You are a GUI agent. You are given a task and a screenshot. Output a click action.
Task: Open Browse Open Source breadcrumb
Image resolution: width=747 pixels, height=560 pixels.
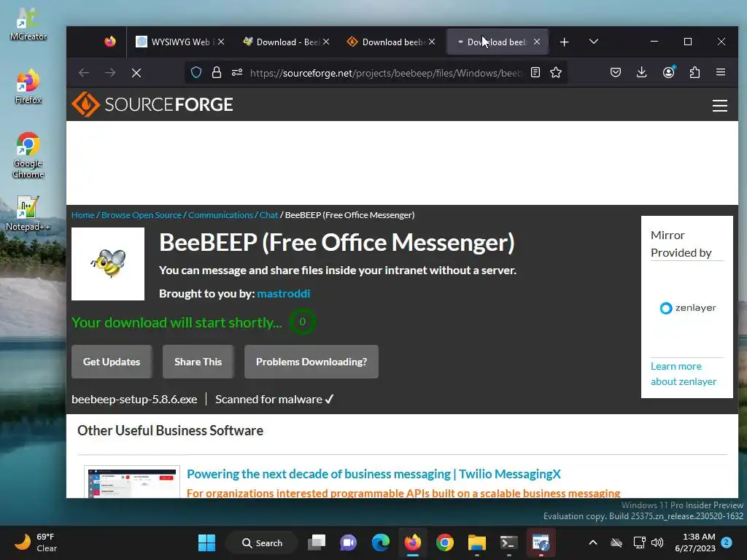coord(142,215)
